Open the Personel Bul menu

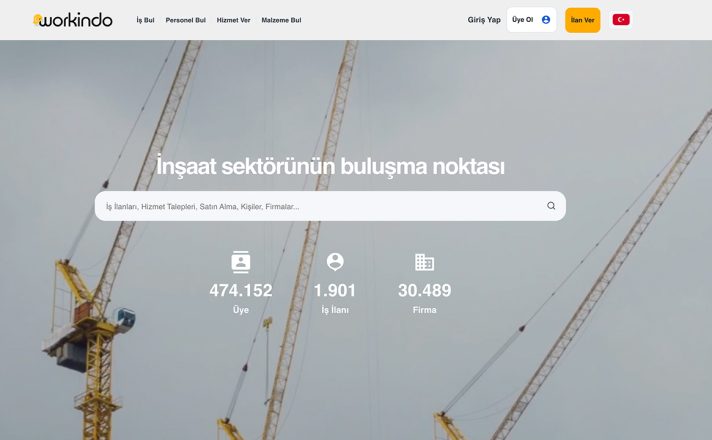point(185,20)
